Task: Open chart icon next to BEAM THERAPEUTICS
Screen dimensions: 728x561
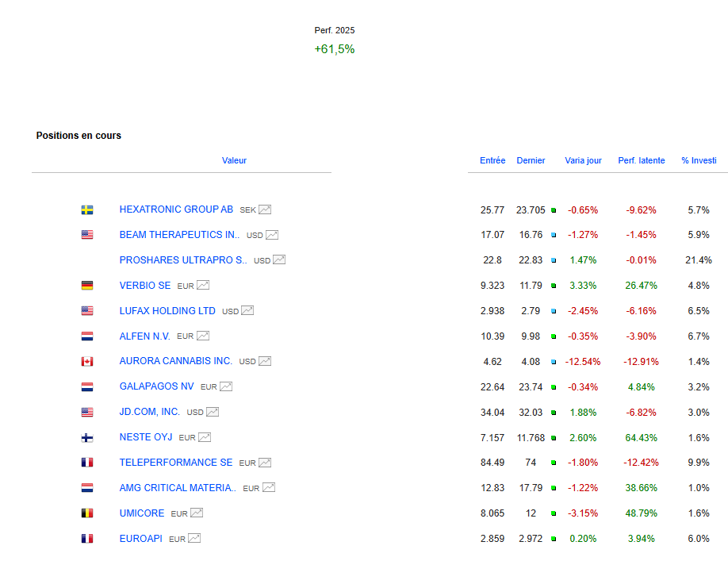Action: (x=272, y=235)
